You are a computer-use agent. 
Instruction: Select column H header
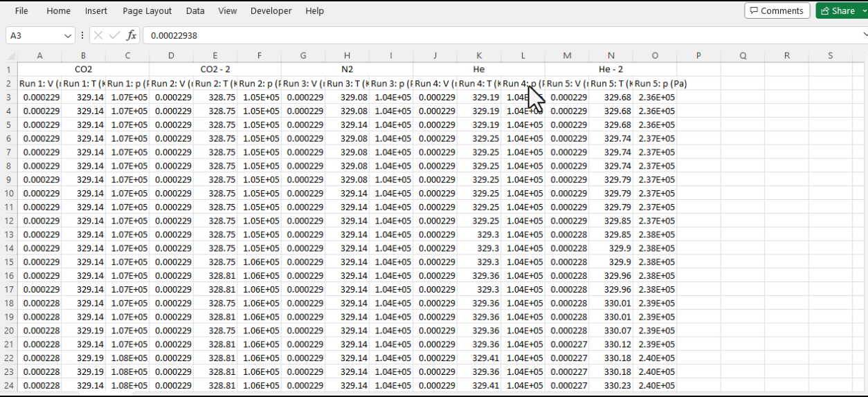point(347,56)
